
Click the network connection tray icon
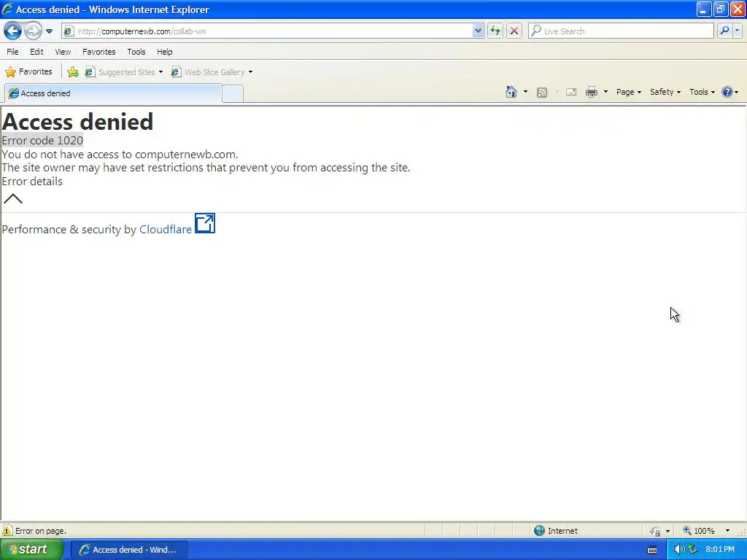pos(693,550)
